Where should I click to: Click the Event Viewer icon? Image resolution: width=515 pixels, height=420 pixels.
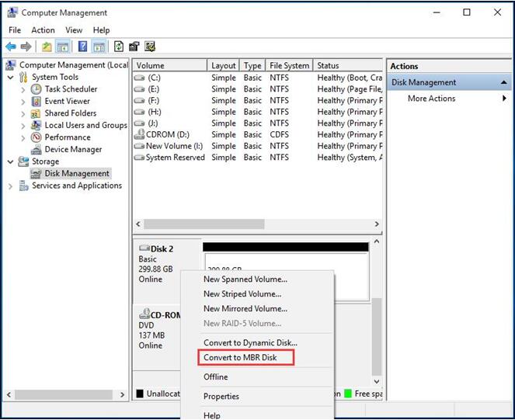pyautogui.click(x=37, y=101)
